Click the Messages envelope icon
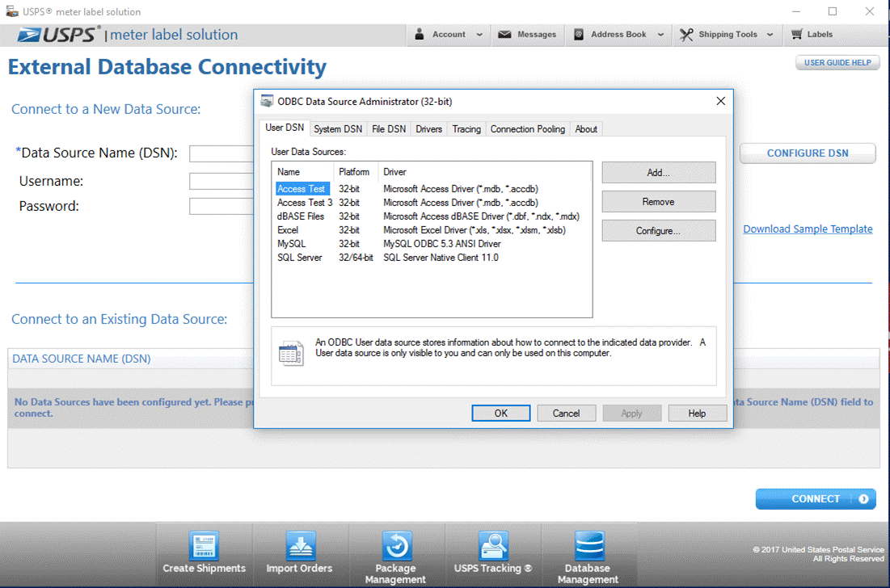 coord(504,35)
